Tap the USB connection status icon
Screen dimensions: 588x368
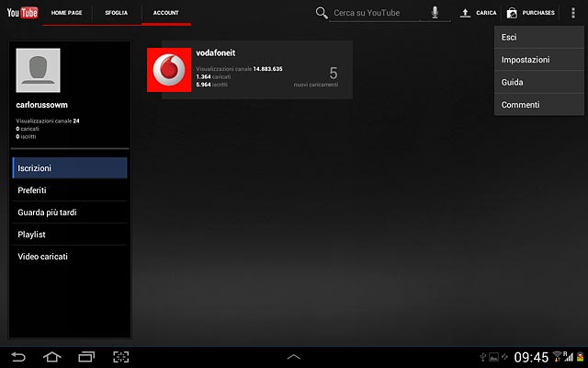[483, 357]
